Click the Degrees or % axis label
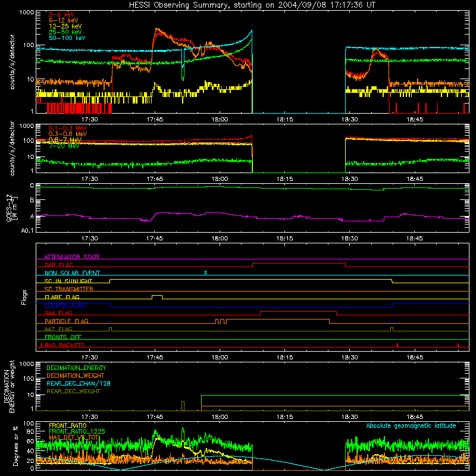 (x=15, y=446)
